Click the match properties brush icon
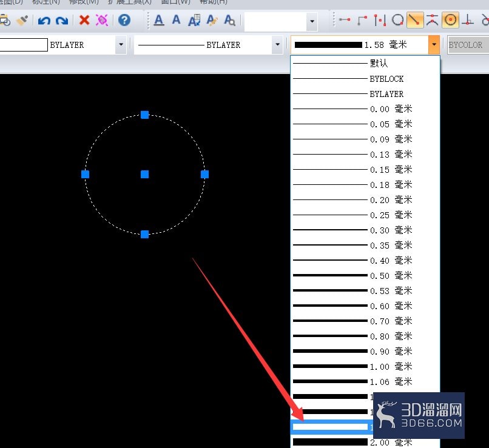The height and width of the screenshot is (448, 489). tap(22, 21)
